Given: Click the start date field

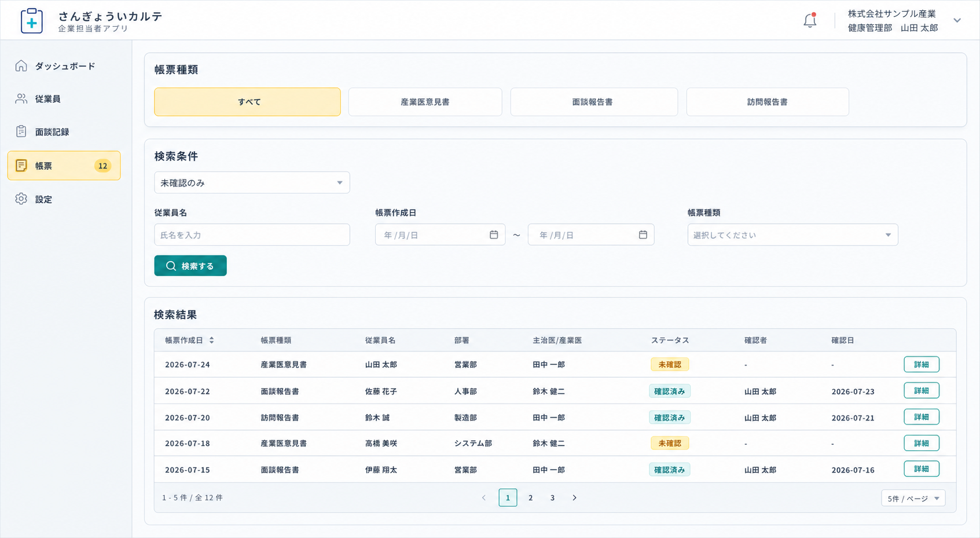Looking at the screenshot, I should pos(440,235).
